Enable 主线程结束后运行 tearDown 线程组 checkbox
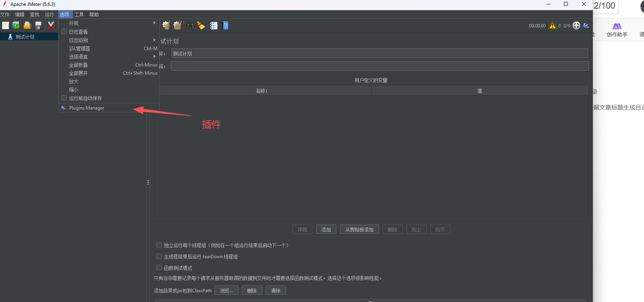 click(159, 256)
